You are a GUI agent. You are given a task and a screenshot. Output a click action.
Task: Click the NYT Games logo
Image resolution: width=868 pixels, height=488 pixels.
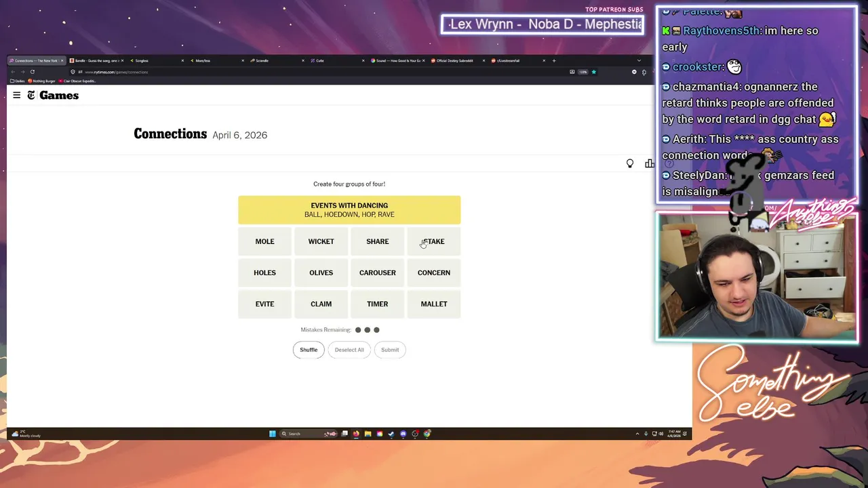(x=53, y=96)
